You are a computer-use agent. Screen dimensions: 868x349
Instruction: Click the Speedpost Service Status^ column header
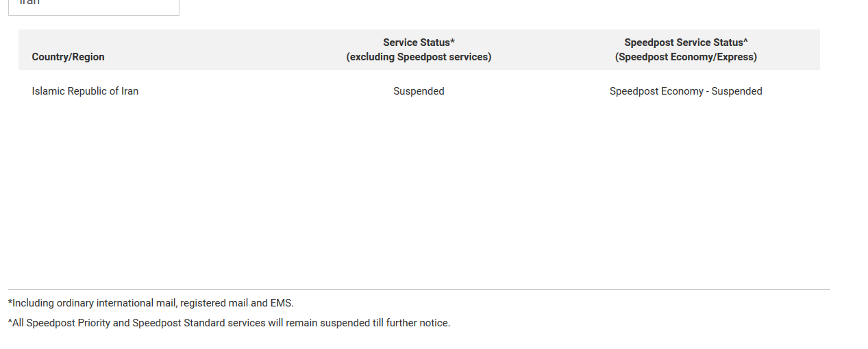point(686,43)
